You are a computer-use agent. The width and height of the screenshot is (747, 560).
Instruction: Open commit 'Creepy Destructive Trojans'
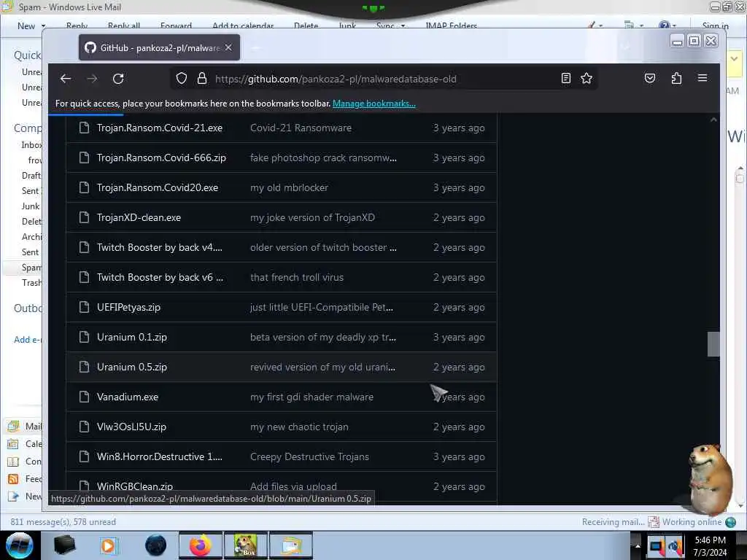pyautogui.click(x=309, y=456)
